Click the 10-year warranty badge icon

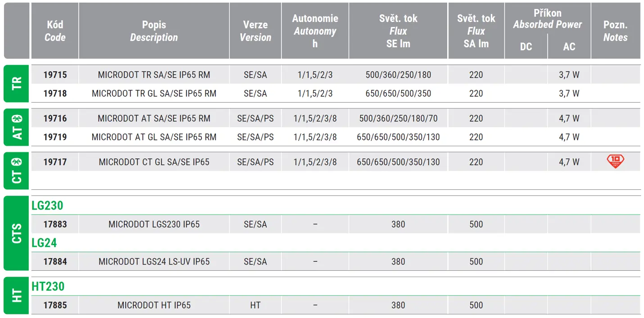point(616,161)
